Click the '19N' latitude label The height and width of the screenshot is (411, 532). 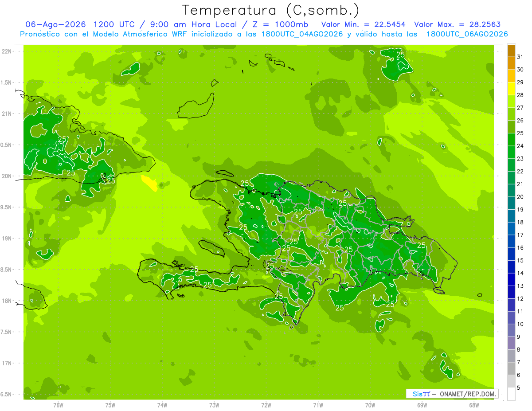7,239
